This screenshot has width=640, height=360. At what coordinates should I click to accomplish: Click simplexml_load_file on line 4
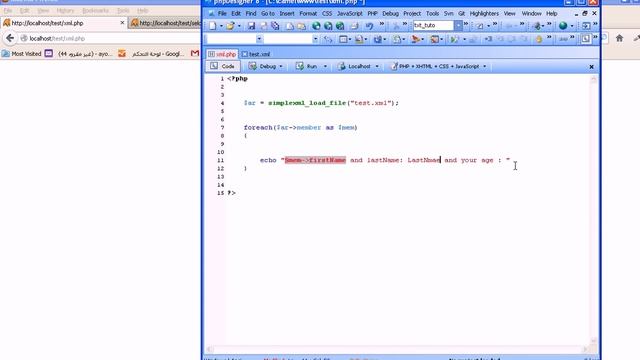point(307,103)
